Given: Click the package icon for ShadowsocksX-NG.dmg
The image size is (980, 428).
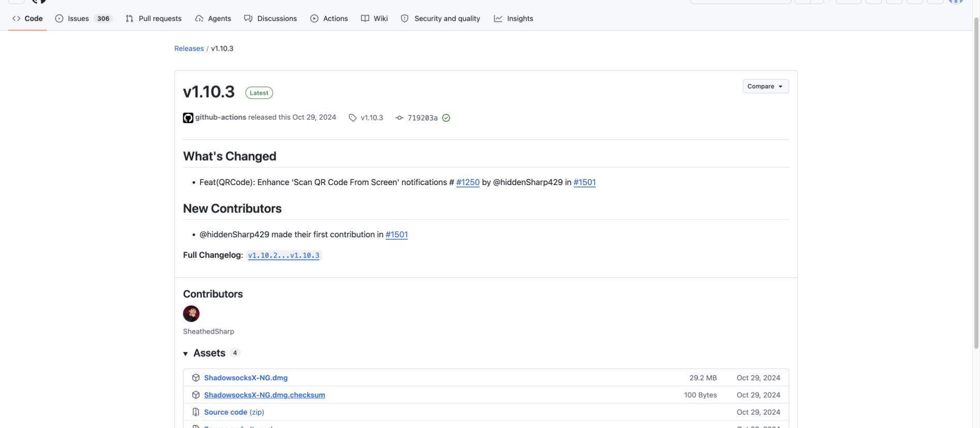Looking at the screenshot, I should pyautogui.click(x=196, y=378).
